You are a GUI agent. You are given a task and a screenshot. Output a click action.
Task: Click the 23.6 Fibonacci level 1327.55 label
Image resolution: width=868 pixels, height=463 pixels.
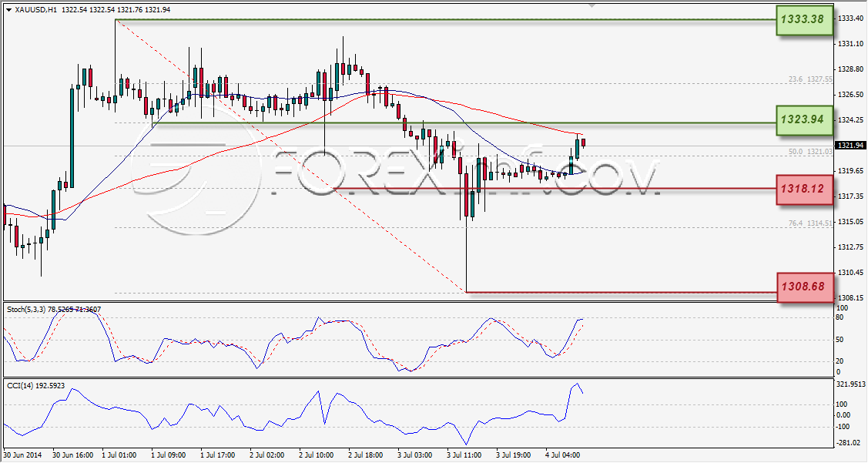[x=810, y=79]
